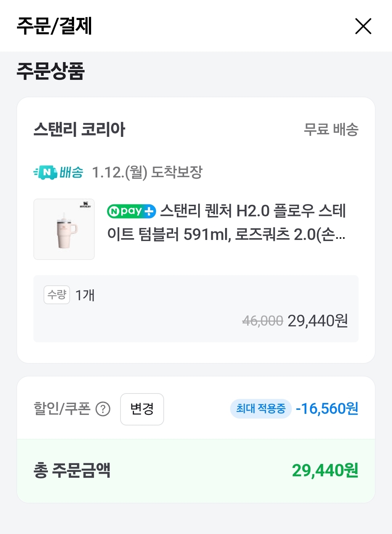This screenshot has height=534, width=392.
Task: Open the 할인/쿠폰 help question mark
Action: coord(103,409)
